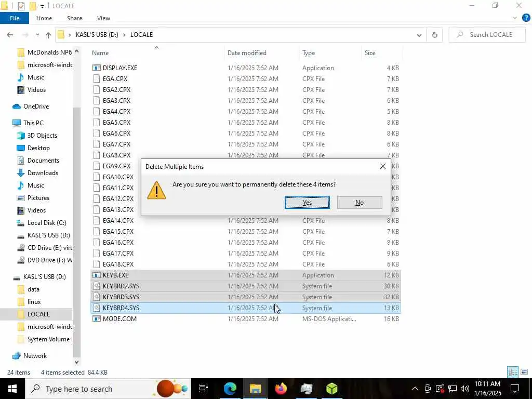Confirm deletion with the Yes button

(307, 203)
